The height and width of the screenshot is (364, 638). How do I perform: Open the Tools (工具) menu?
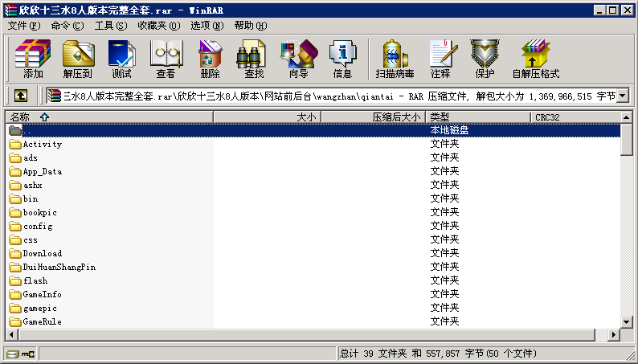pos(110,26)
